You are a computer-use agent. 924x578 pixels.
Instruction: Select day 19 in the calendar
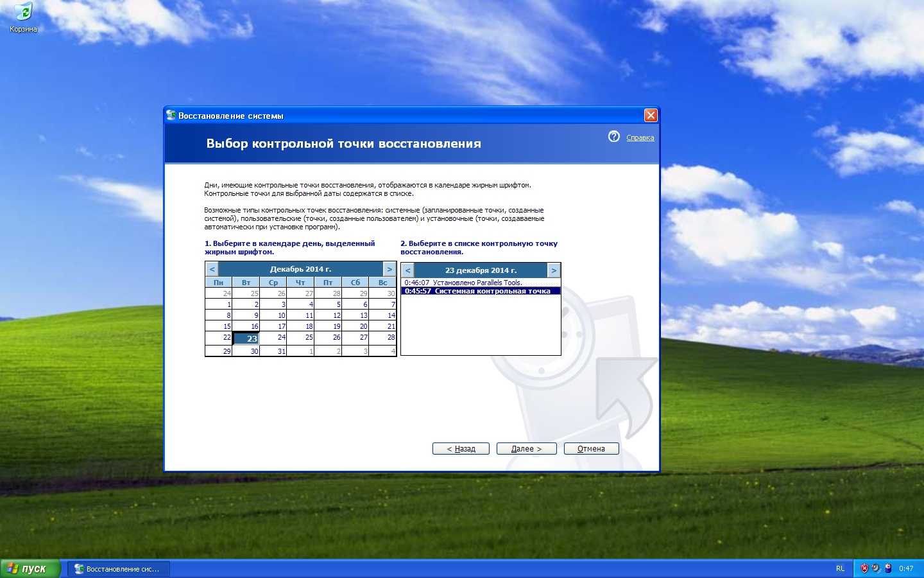click(328, 326)
